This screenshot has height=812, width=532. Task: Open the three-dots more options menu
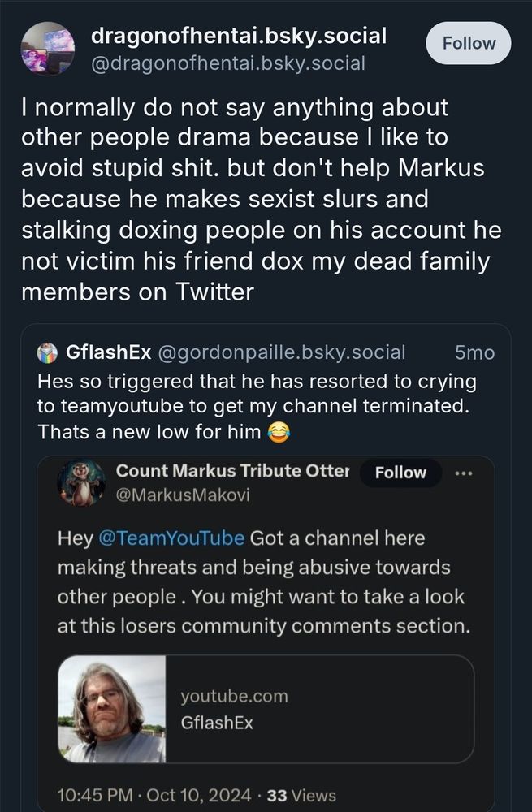465,473
